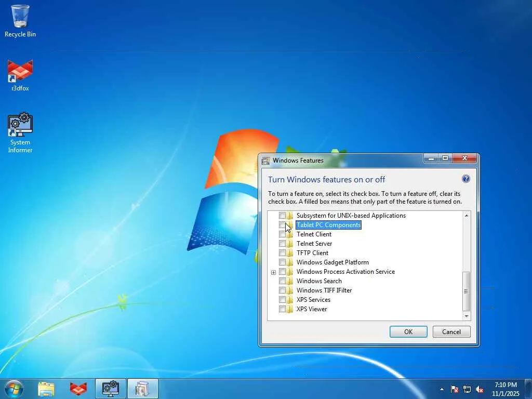Click the Windows Search folder icon
This screenshot has height=399, width=532.
290,281
